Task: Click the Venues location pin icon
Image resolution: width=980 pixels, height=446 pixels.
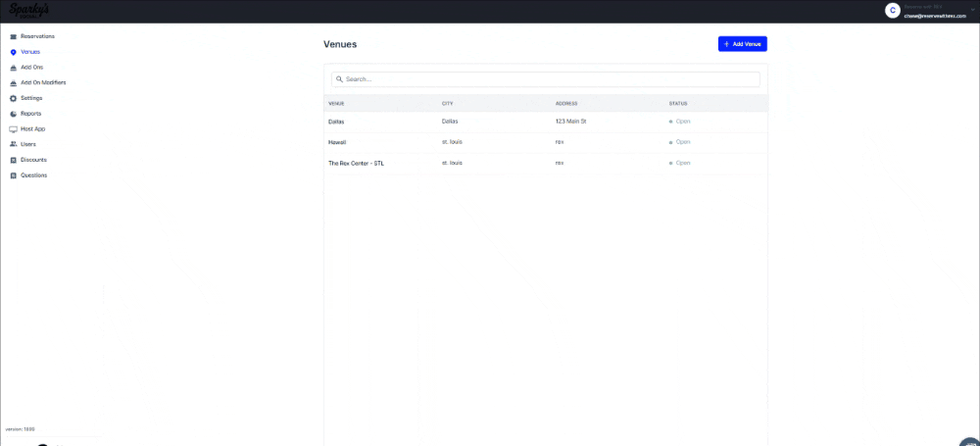Action: point(13,52)
